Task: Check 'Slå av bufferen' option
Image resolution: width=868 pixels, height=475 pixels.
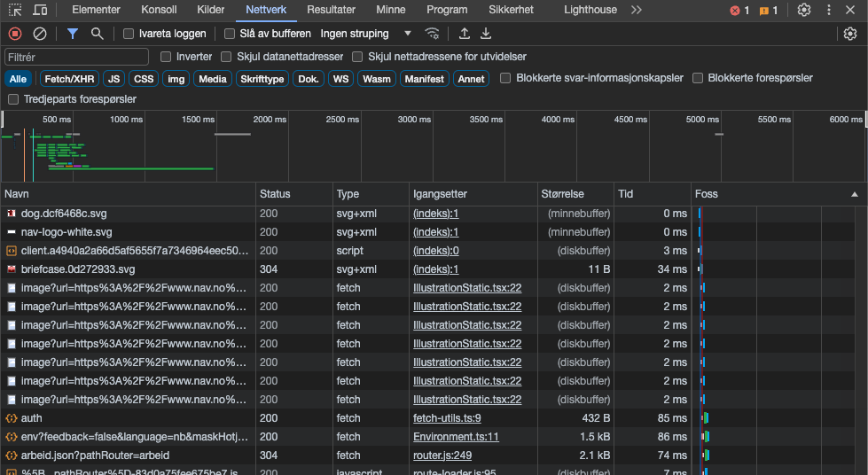Action: (230, 34)
